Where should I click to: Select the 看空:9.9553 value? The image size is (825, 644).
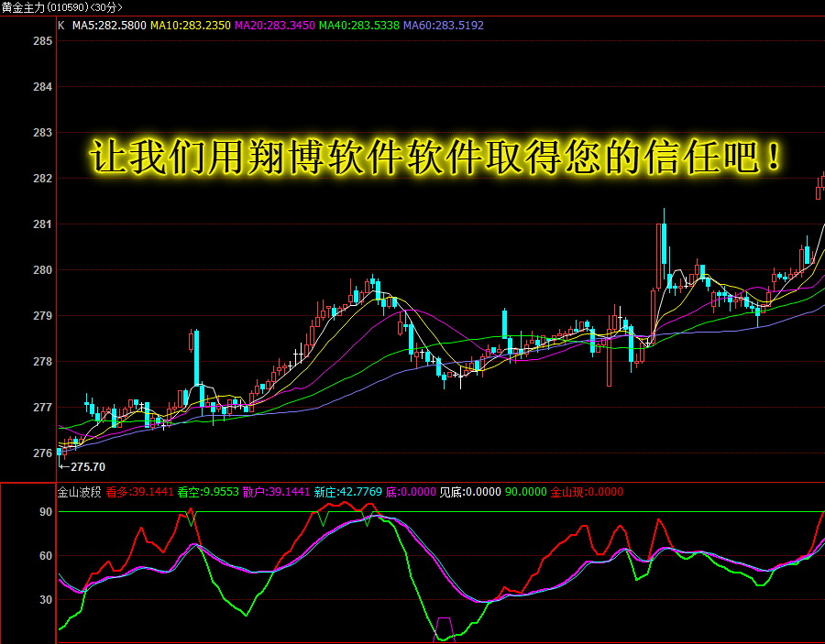[208, 492]
